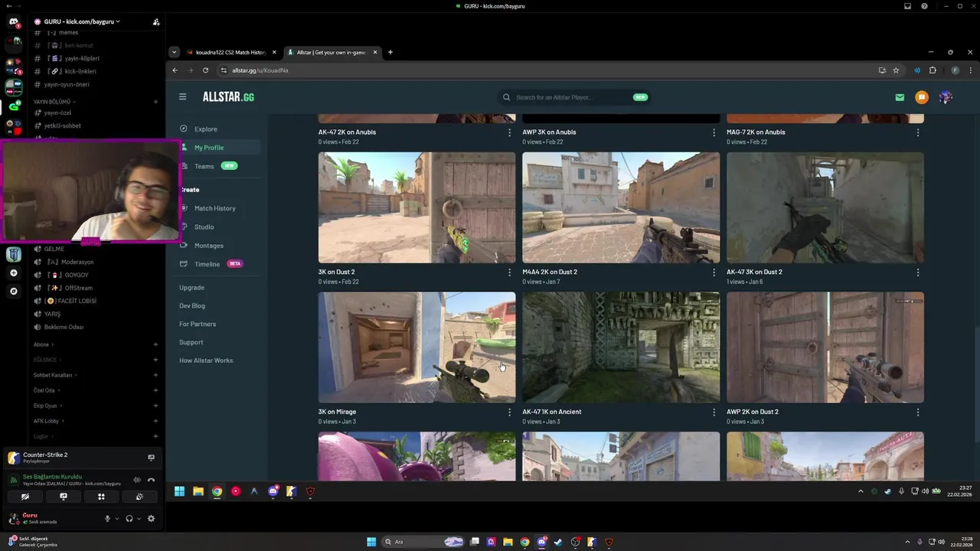Focus the Allstar player search field
This screenshot has height=551, width=980.
tap(574, 97)
